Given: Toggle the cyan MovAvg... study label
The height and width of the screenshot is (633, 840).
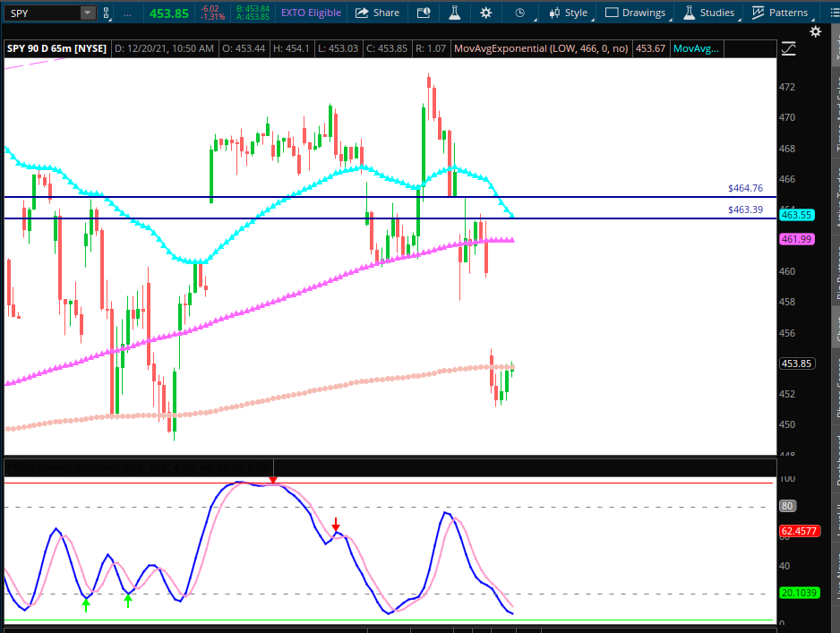Looking at the screenshot, I should 697,48.
